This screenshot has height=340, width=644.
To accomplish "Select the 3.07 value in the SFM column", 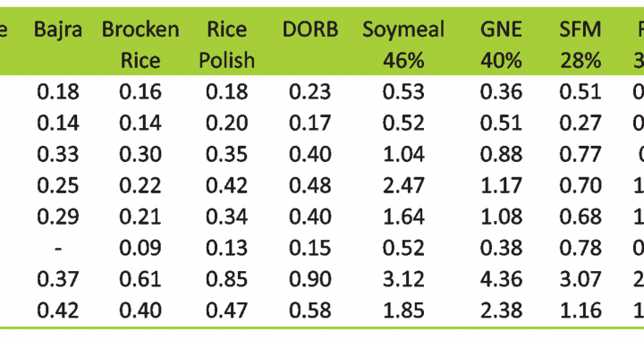I will tap(580, 279).
